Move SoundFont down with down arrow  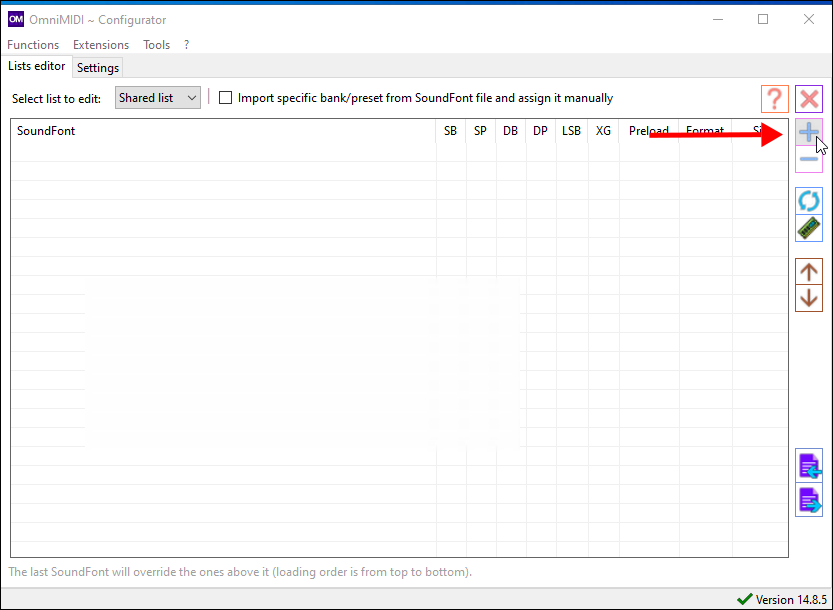point(808,298)
